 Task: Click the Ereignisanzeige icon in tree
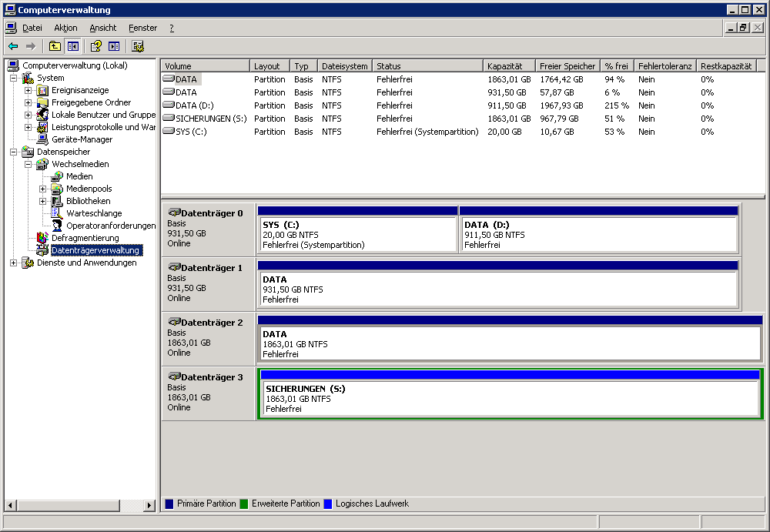[42, 90]
